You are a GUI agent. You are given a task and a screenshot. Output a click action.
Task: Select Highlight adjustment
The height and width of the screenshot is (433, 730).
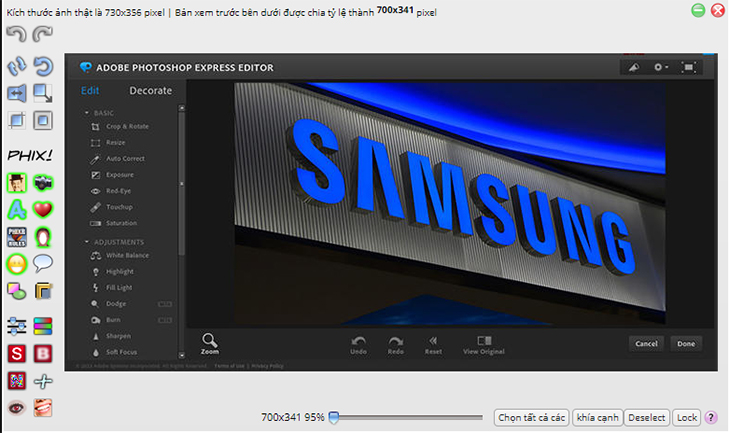coord(112,271)
